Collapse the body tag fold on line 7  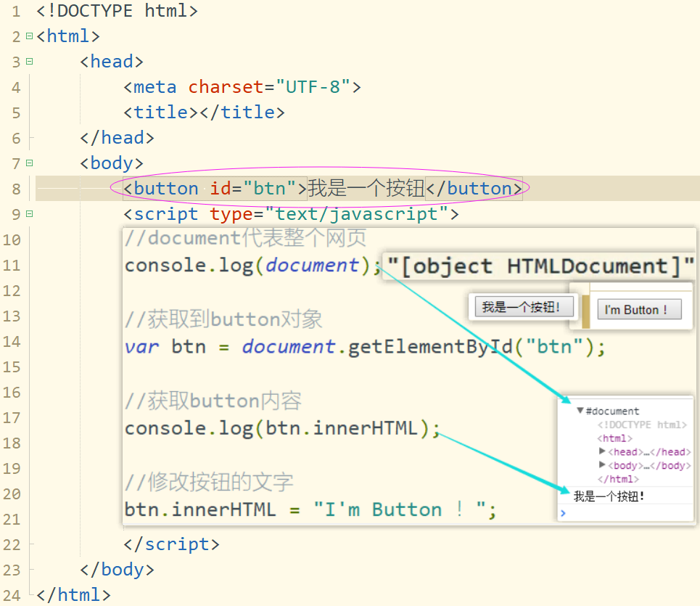tap(30, 163)
